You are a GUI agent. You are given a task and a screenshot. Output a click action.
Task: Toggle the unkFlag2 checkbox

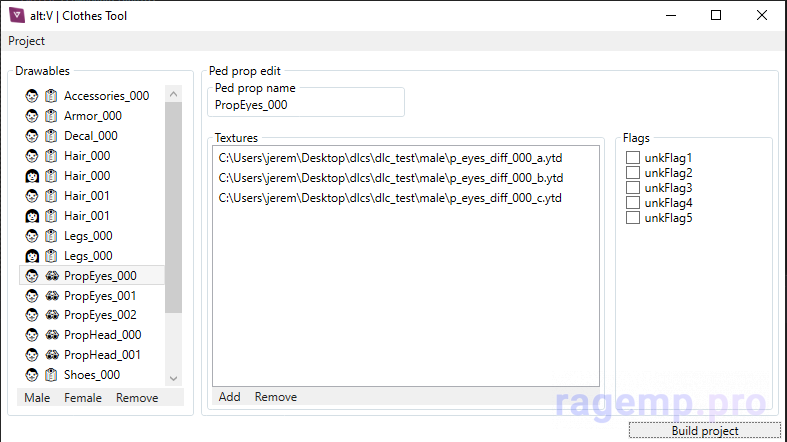pyautogui.click(x=632, y=173)
